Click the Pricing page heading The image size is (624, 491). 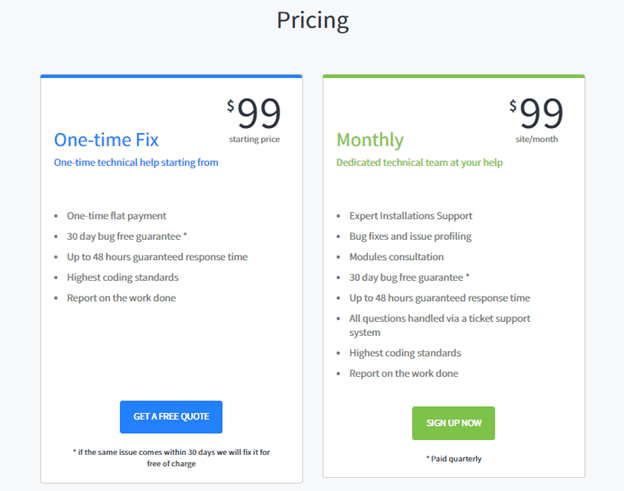[312, 20]
